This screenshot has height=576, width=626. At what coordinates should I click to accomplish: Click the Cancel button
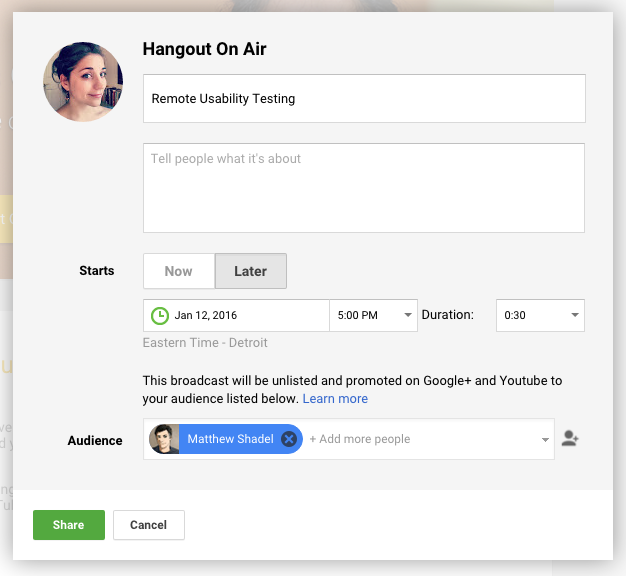pos(149,525)
